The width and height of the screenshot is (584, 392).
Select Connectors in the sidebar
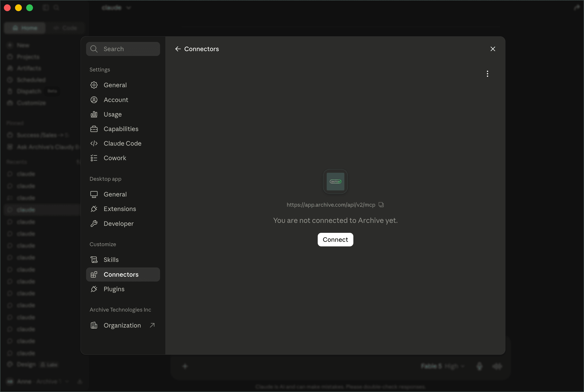tap(123, 274)
